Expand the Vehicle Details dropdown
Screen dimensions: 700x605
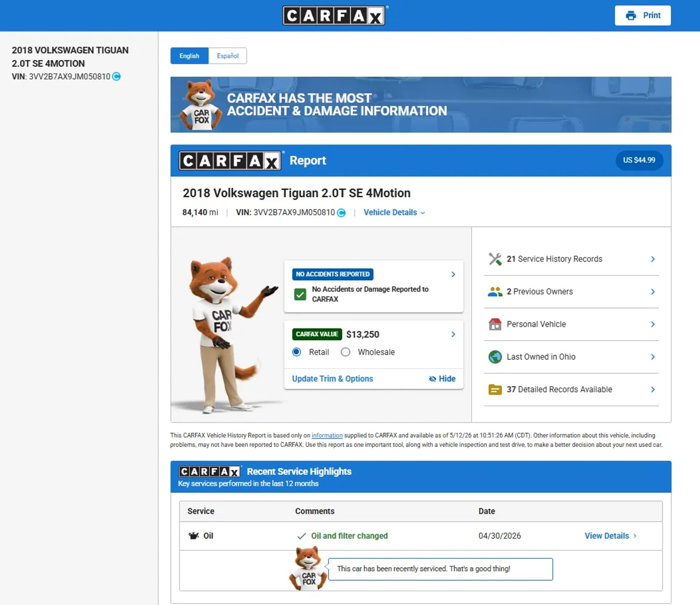pyautogui.click(x=394, y=213)
